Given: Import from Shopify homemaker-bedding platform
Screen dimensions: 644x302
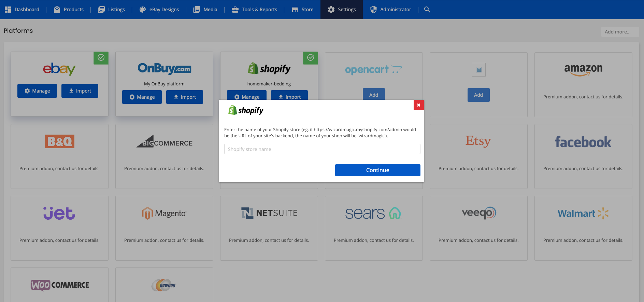Looking at the screenshot, I should [x=289, y=95].
